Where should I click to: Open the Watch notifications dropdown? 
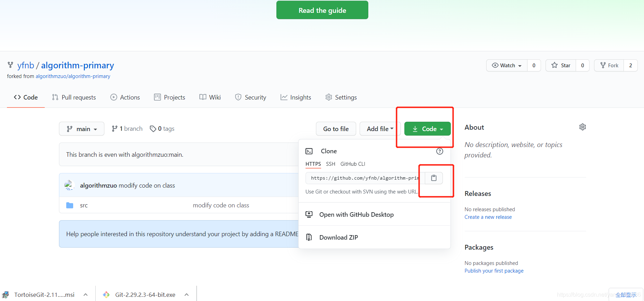507,65
